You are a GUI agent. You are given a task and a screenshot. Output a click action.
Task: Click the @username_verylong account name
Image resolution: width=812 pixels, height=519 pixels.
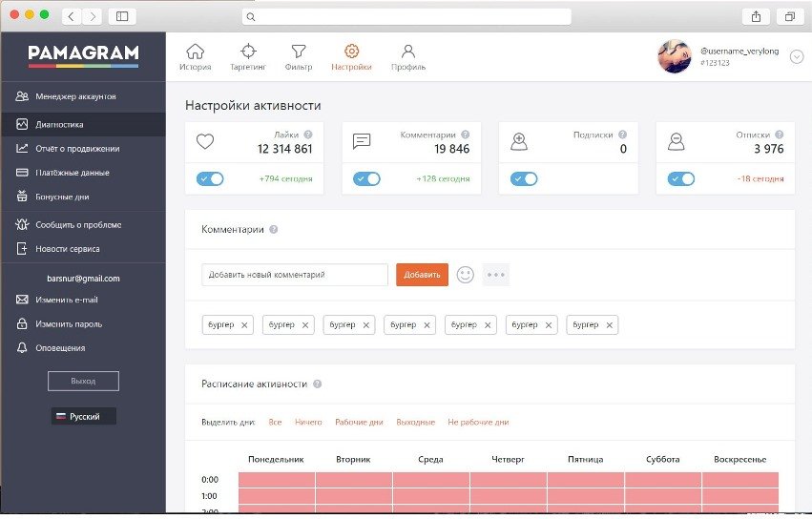(739, 51)
